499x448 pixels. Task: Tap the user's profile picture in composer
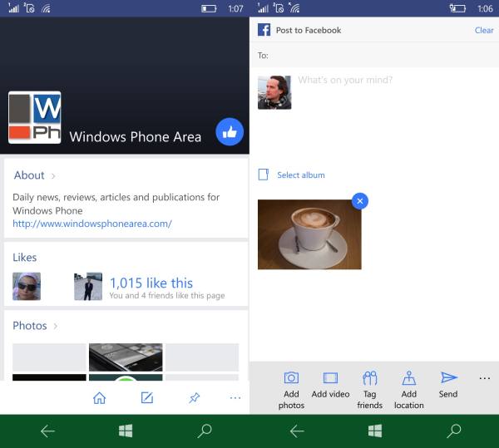click(274, 92)
